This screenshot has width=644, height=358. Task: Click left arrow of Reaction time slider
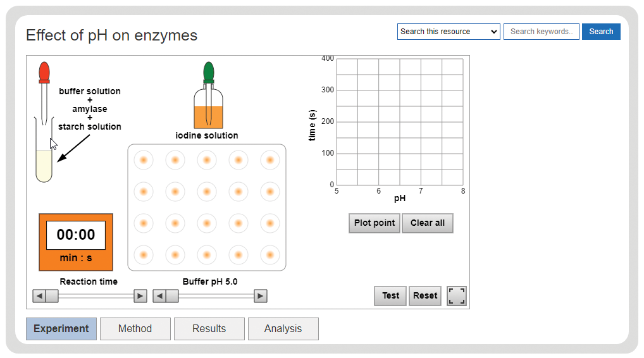coord(39,296)
